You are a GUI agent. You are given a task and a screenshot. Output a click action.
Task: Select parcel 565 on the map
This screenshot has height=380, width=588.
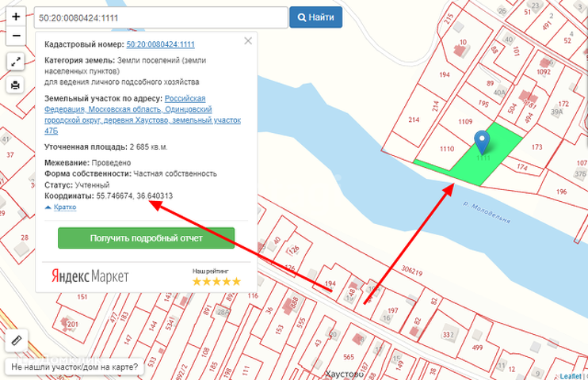tap(349, 357)
